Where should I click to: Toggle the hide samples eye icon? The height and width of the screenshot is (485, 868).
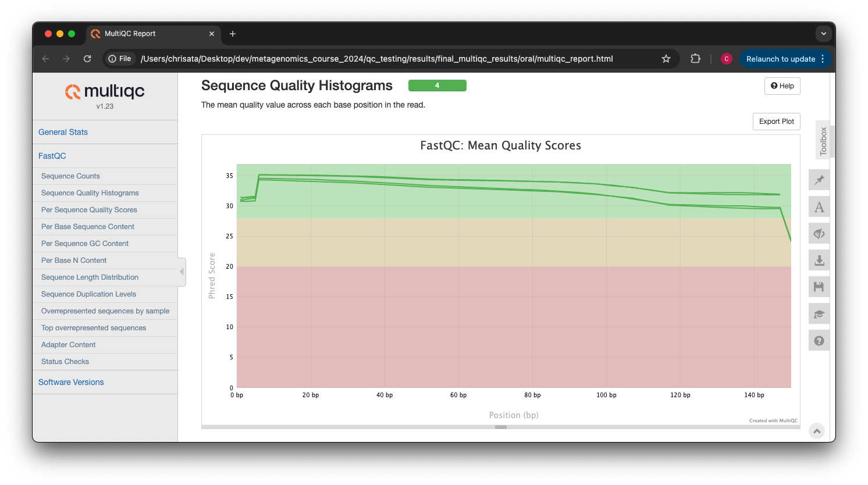(x=819, y=234)
